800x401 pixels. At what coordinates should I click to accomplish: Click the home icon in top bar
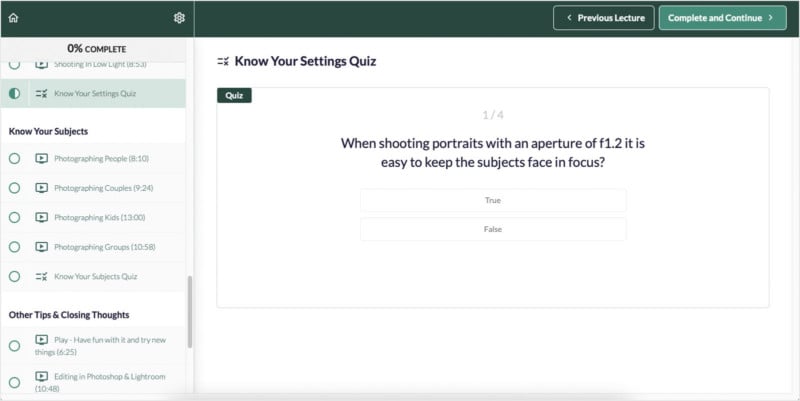point(13,18)
